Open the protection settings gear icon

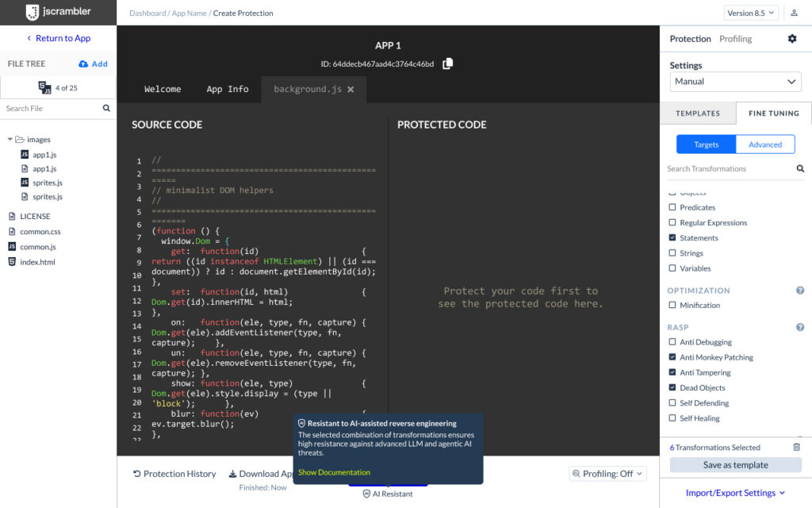click(x=792, y=39)
